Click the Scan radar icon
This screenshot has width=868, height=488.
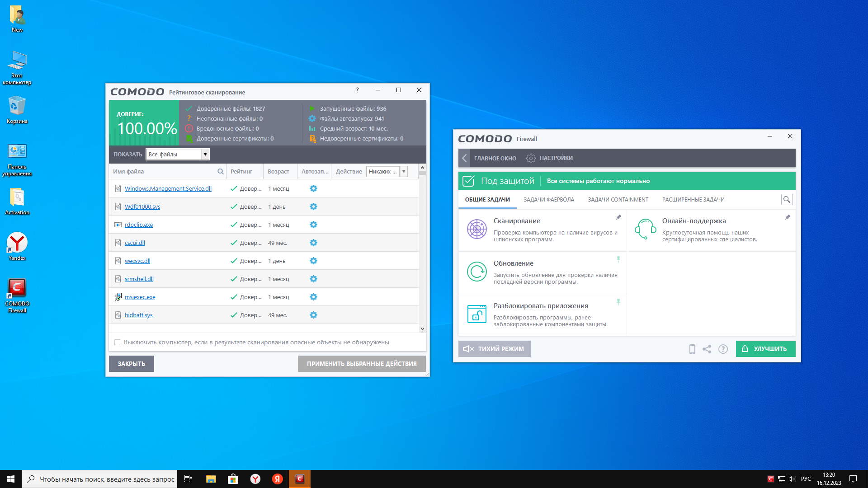click(x=476, y=229)
